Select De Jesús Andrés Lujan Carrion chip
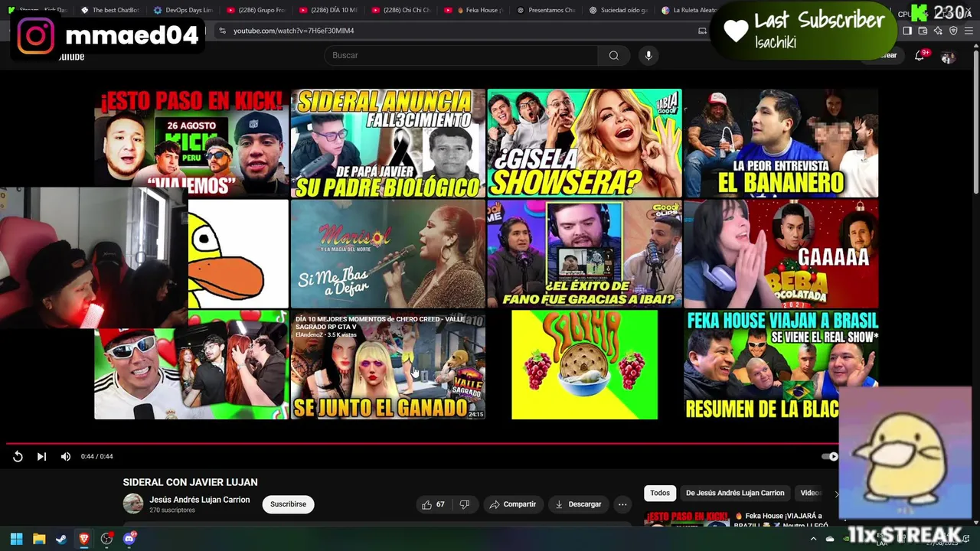The height and width of the screenshot is (551, 980). point(735,493)
